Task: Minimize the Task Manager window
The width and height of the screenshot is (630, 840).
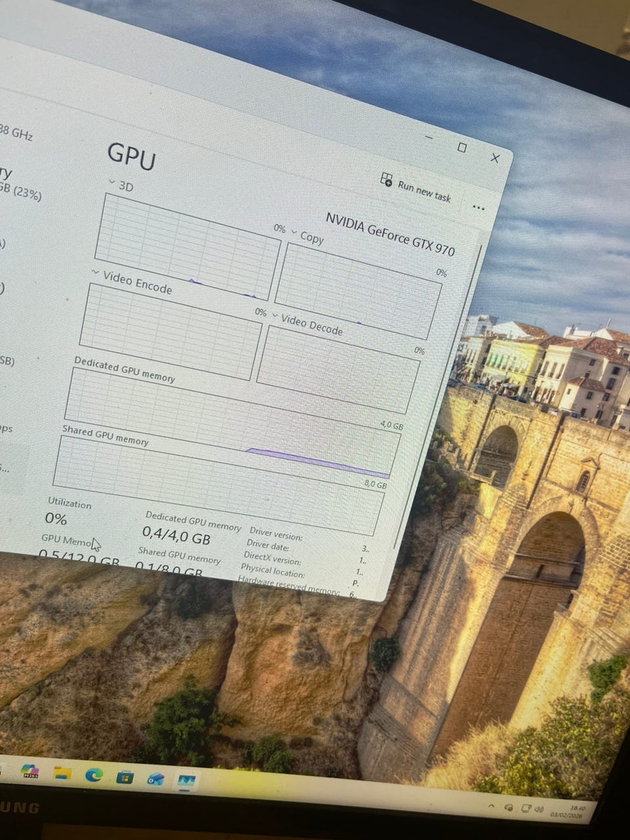Action: point(429,138)
